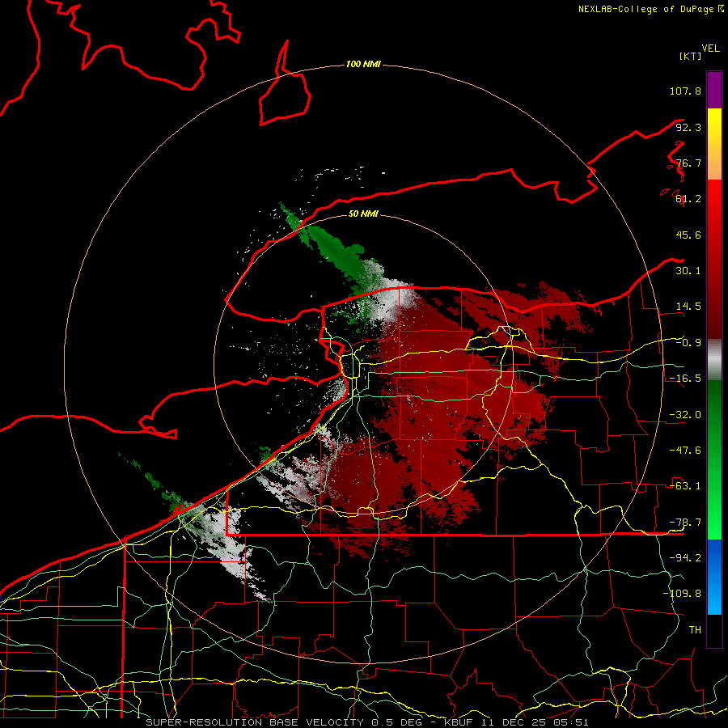728x728 pixels.
Task: Click the 14.5 velocity scale value
Action: (x=688, y=307)
